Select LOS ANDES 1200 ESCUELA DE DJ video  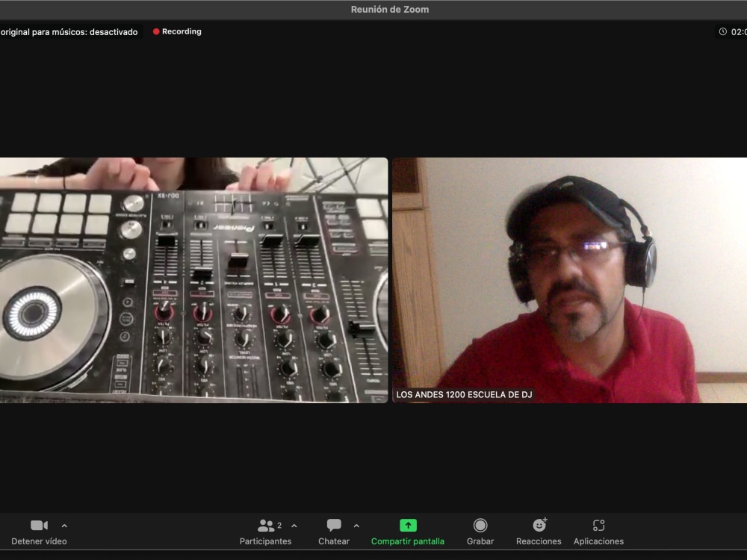tap(570, 280)
